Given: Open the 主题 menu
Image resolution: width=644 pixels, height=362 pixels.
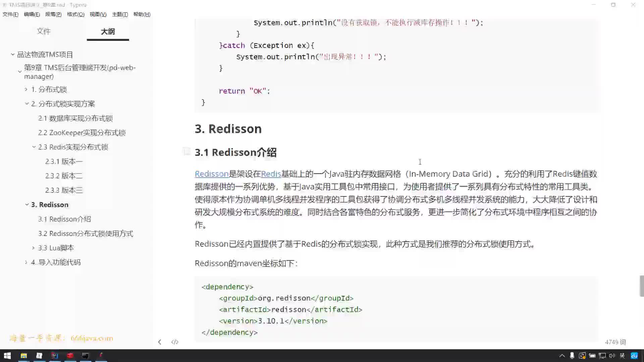Looking at the screenshot, I should pos(120,14).
